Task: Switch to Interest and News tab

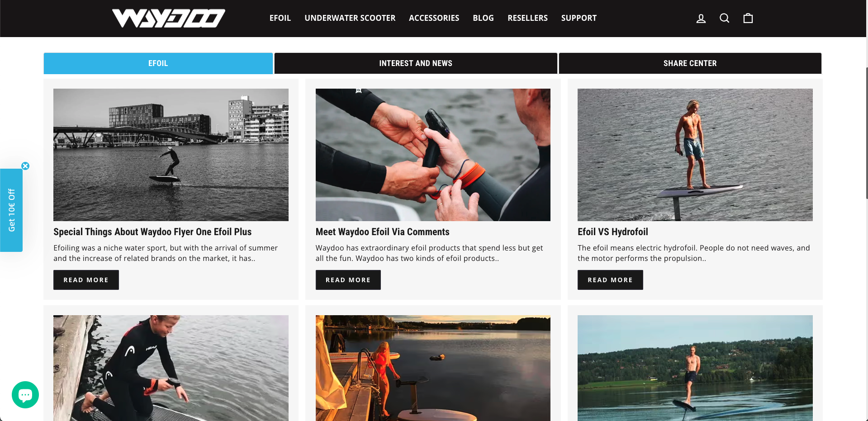Action: [x=416, y=63]
